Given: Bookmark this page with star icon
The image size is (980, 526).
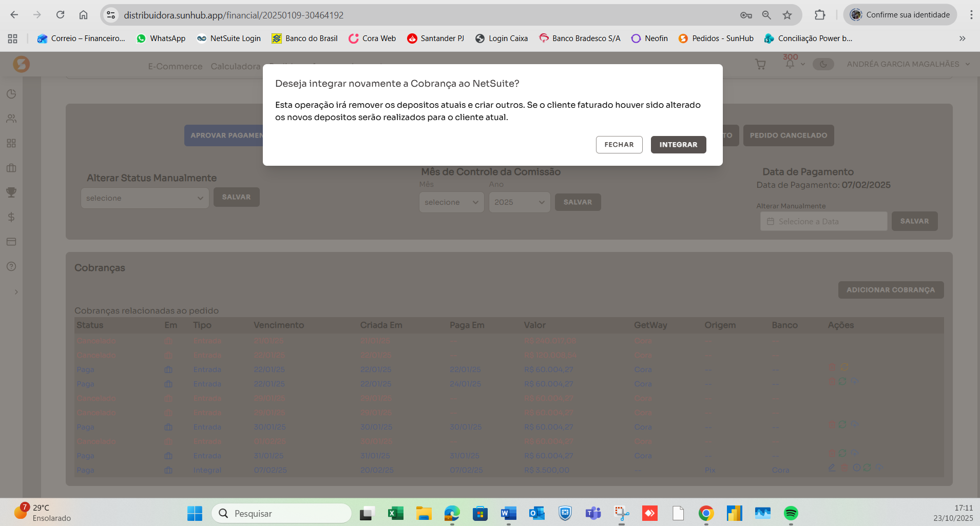Looking at the screenshot, I should (787, 15).
